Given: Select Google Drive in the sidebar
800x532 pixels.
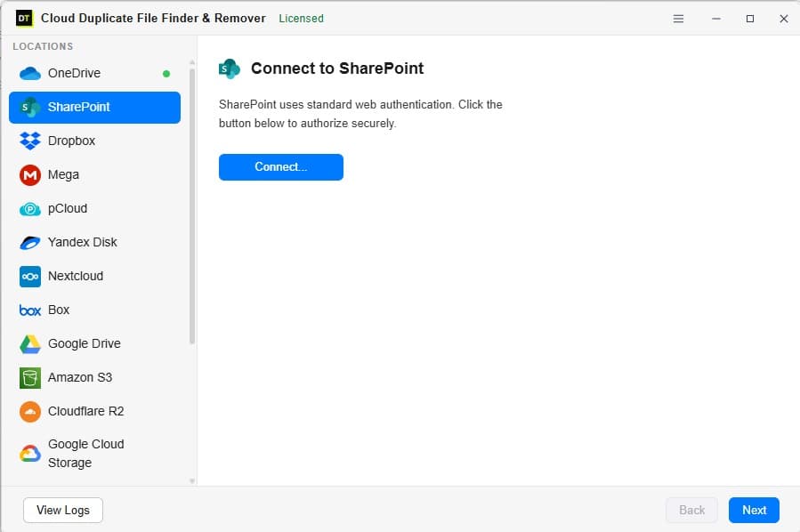Looking at the screenshot, I should coord(95,343).
